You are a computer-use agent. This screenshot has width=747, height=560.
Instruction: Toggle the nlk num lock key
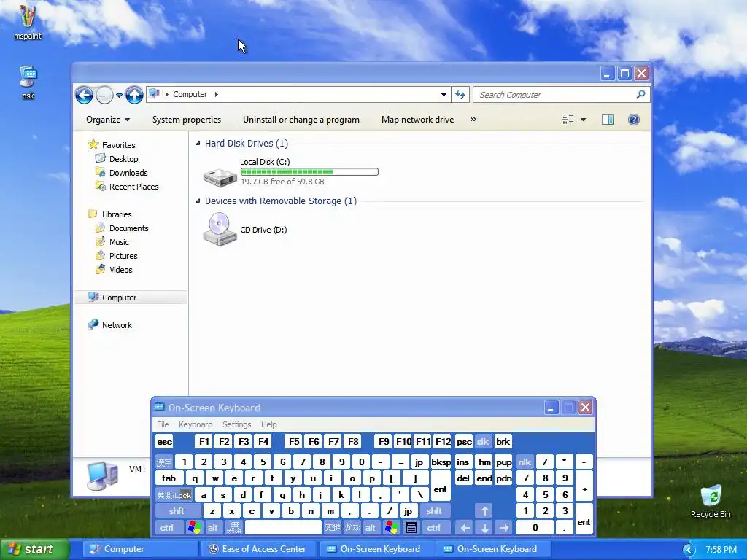click(525, 462)
